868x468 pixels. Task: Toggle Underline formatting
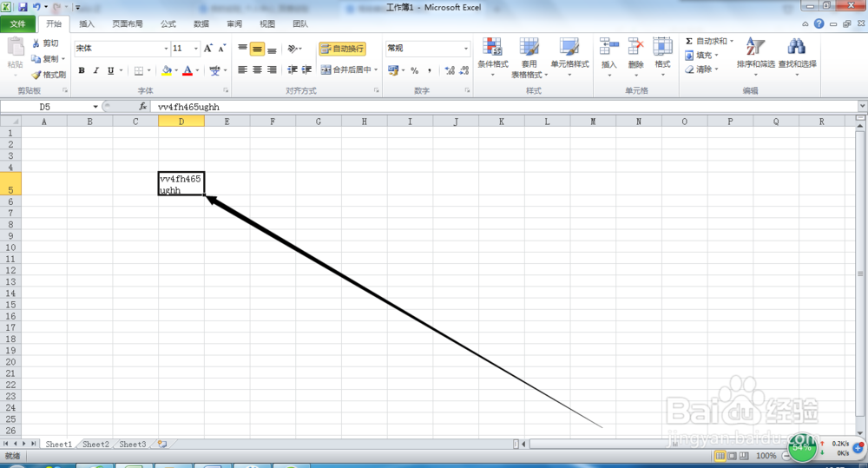point(111,70)
